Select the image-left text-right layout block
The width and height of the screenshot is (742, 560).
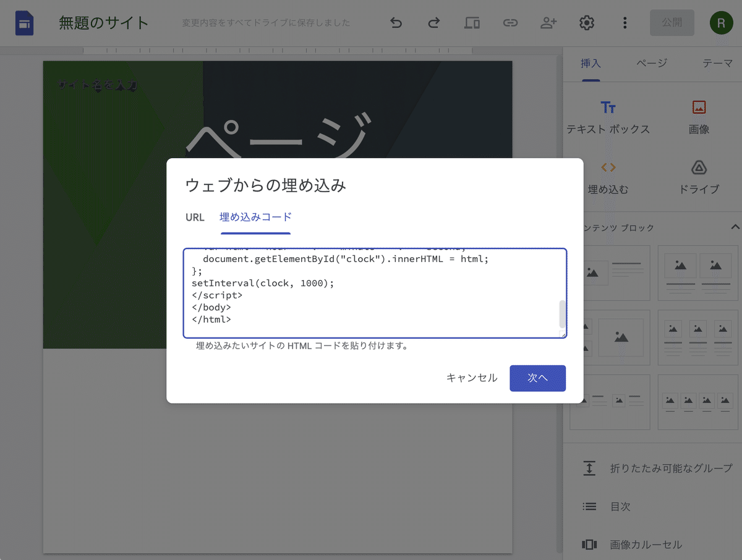610,273
